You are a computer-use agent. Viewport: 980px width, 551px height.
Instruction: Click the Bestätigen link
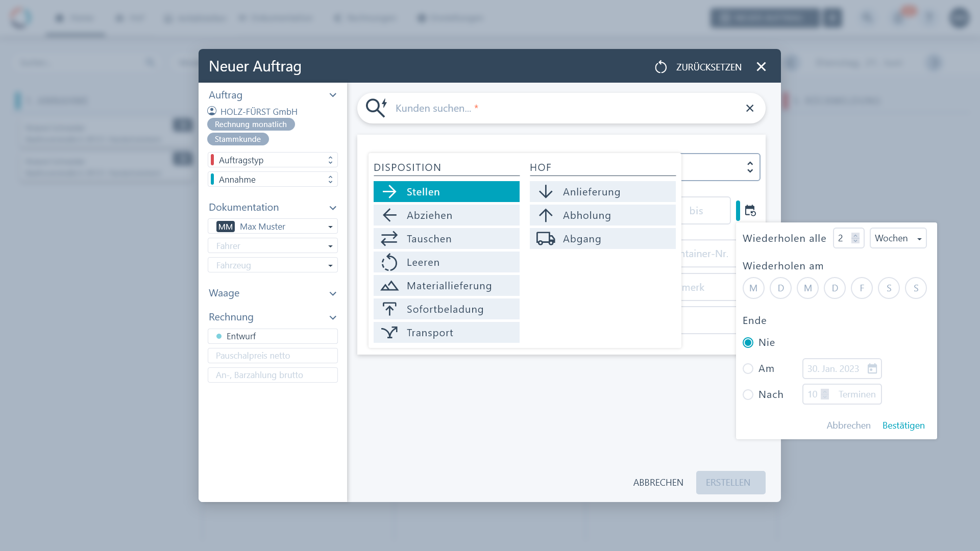point(903,425)
